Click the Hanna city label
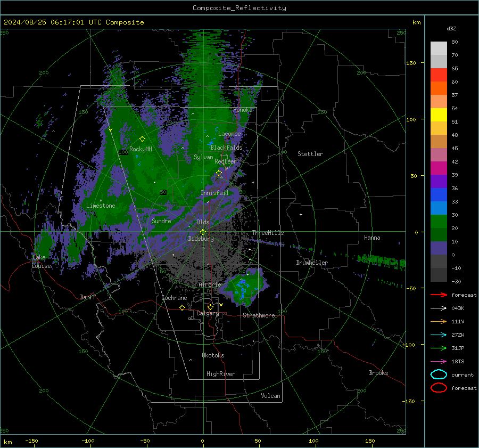 click(x=372, y=238)
